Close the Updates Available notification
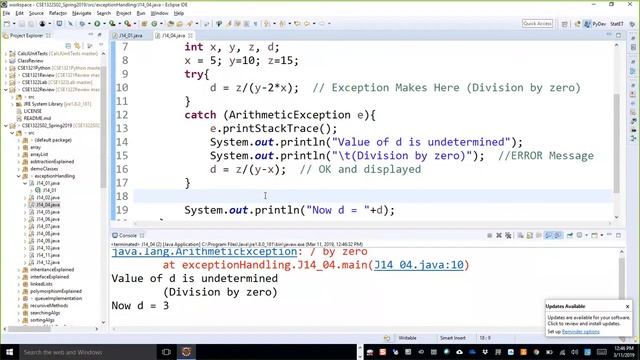Image resolution: width=640 pixels, height=360 pixels. pyautogui.click(x=627, y=306)
